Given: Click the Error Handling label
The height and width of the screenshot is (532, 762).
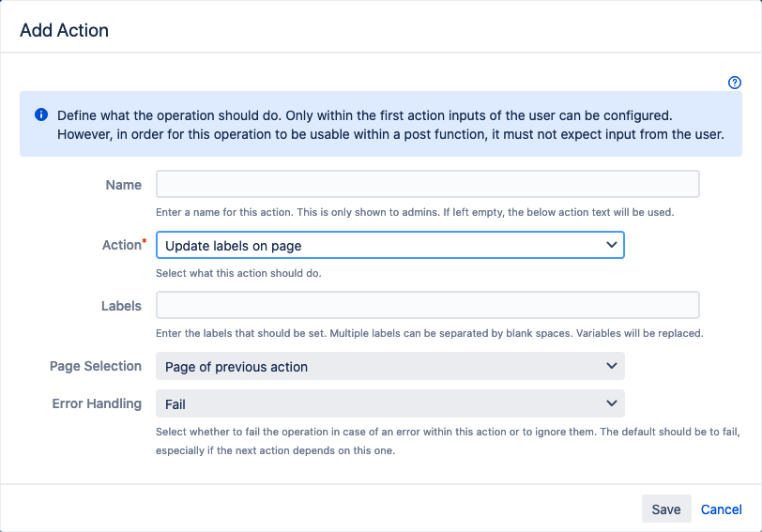Looking at the screenshot, I should click(x=97, y=403).
